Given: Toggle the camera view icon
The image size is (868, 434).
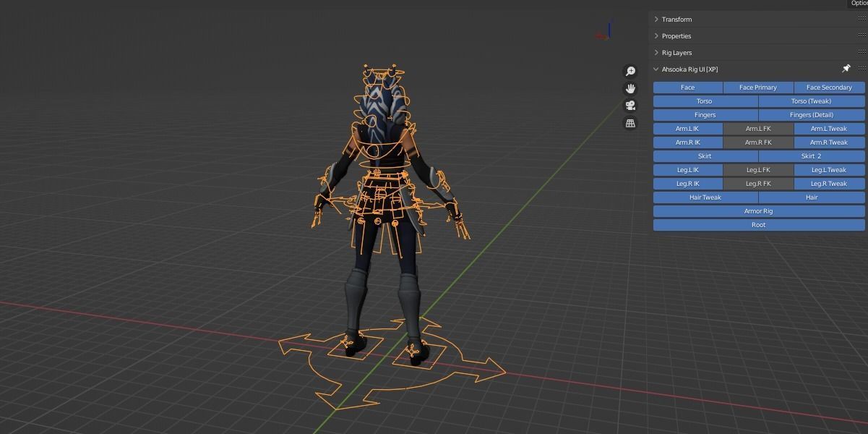Looking at the screenshot, I should click(x=631, y=106).
